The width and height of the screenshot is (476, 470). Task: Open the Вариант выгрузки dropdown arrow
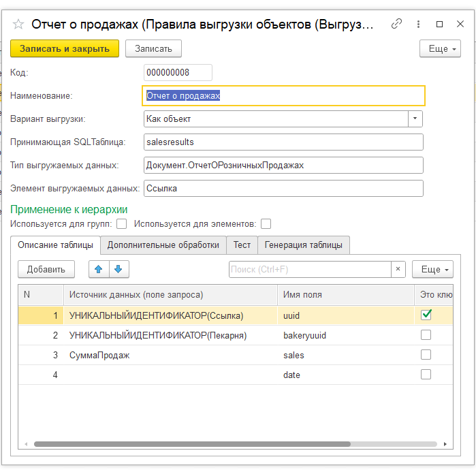415,119
